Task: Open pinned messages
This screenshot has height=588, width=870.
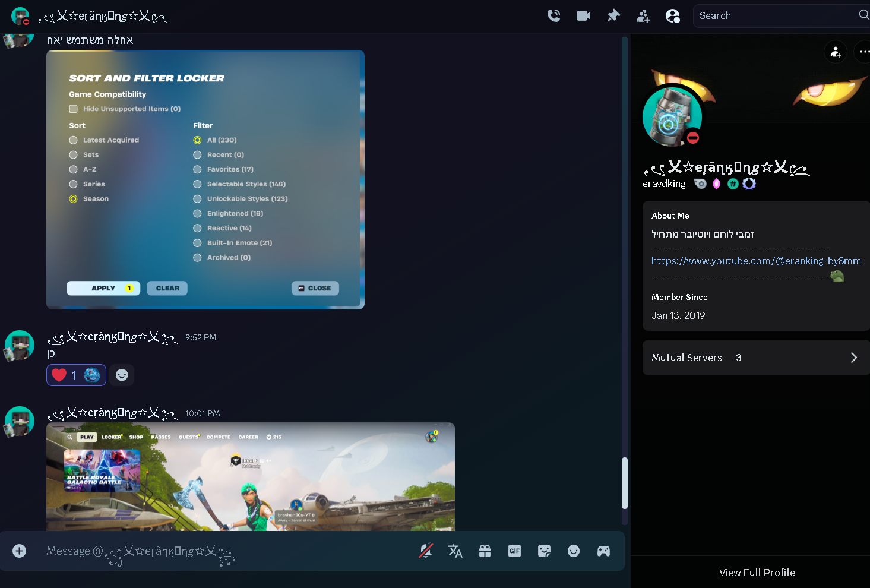Action: [613, 16]
